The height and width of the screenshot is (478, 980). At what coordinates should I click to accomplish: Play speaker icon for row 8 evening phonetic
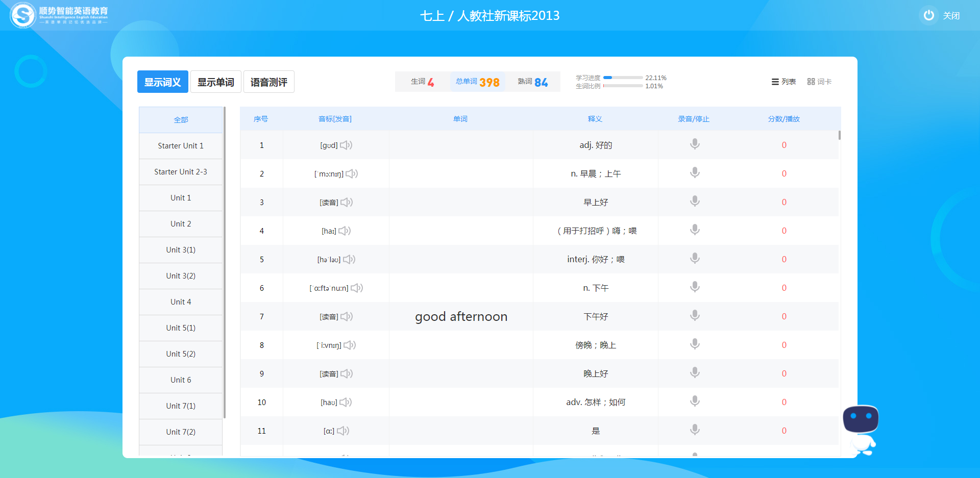[x=350, y=345]
